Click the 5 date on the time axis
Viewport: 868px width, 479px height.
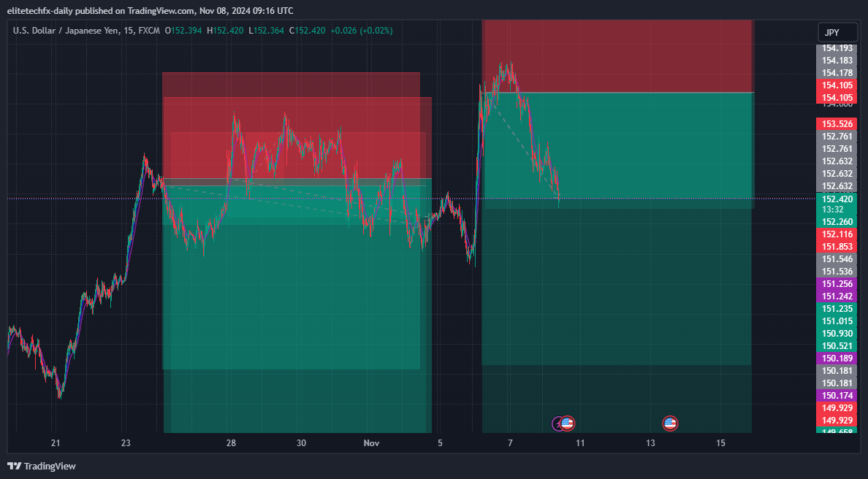click(x=440, y=443)
